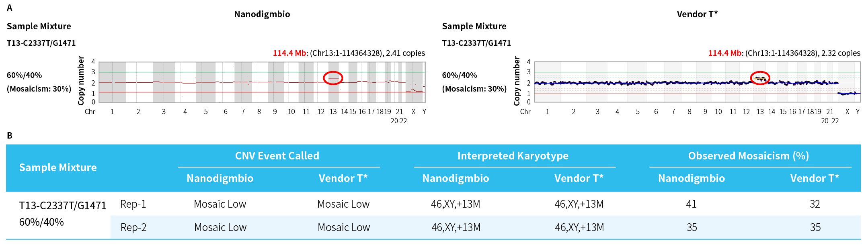Click the mosaicism value 41 in the table
868x247 pixels.
[691, 204]
